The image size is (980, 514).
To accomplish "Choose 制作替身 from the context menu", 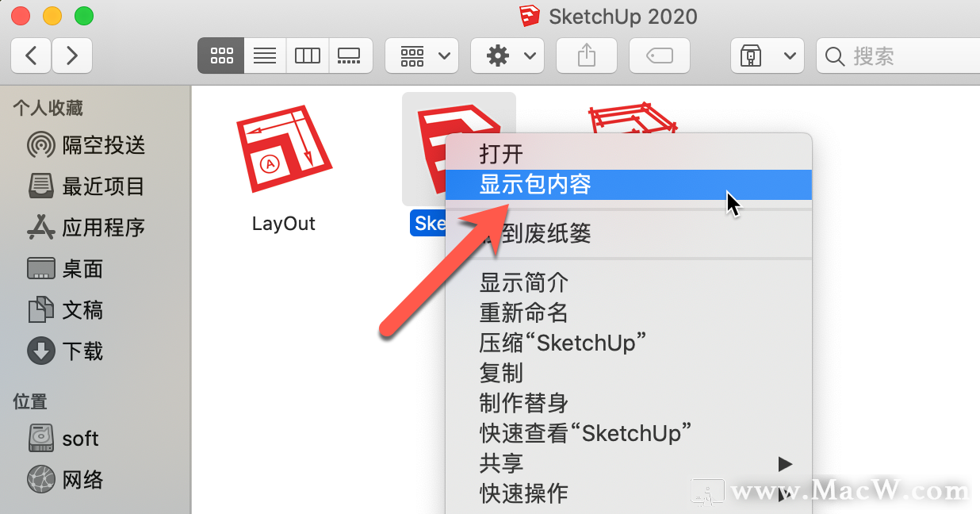I will pos(629,403).
